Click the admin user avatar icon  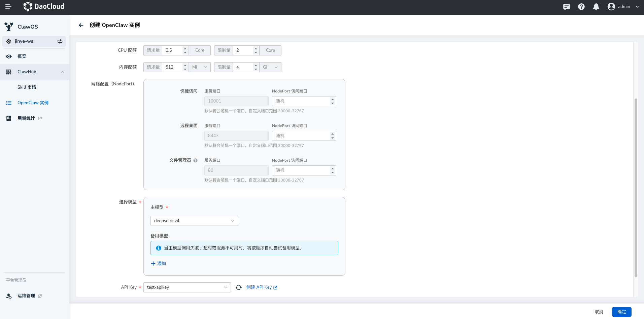(611, 7)
